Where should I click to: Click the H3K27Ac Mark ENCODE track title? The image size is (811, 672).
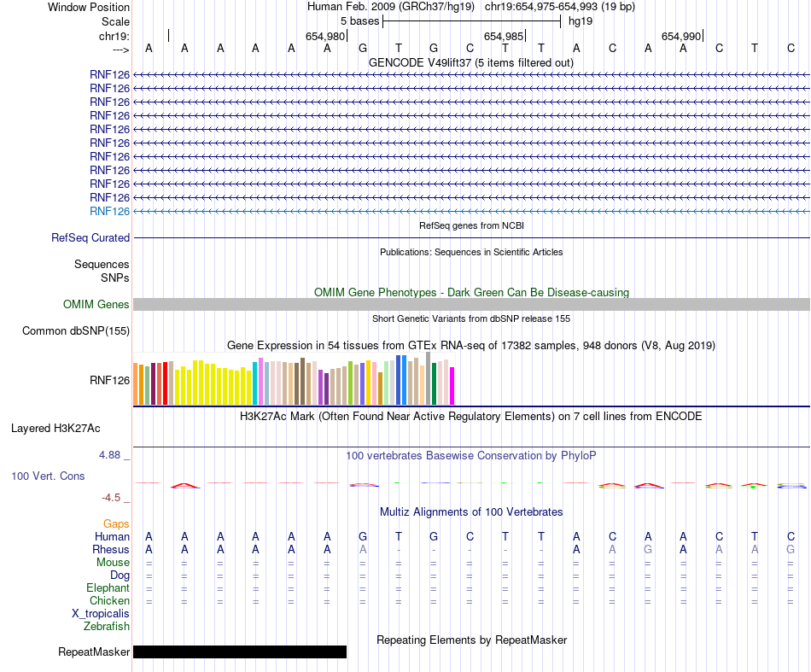pos(471,417)
